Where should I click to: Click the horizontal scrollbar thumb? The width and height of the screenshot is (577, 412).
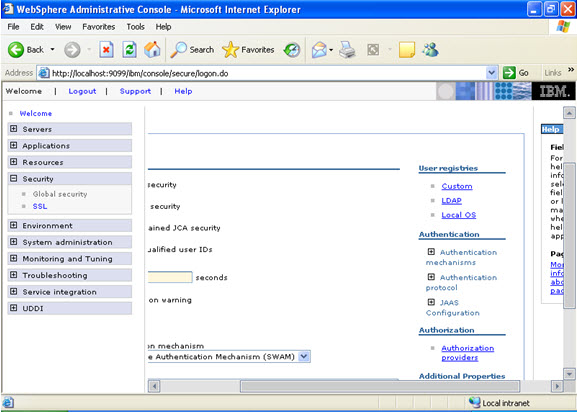pyautogui.click(x=380, y=386)
